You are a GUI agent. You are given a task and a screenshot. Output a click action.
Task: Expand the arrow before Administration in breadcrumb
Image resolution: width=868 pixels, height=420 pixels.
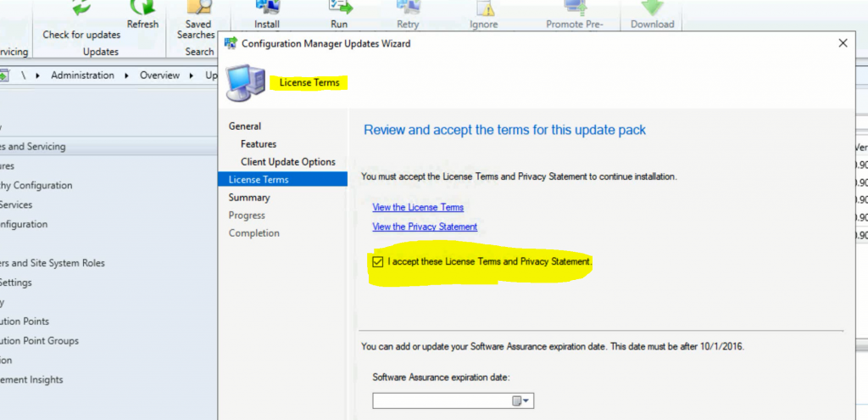(x=37, y=76)
